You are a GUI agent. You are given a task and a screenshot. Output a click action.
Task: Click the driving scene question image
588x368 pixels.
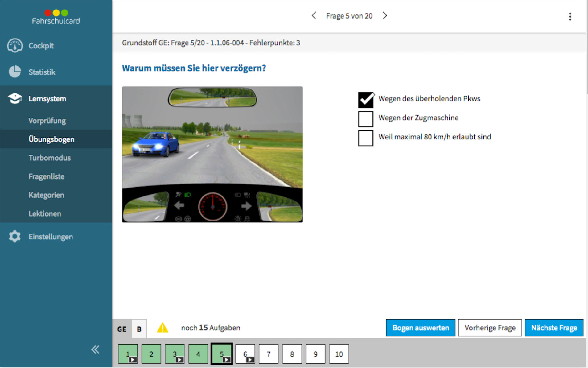[212, 154]
